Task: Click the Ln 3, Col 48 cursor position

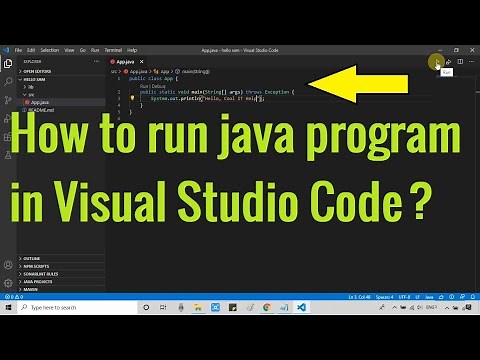Action: pos(359,297)
